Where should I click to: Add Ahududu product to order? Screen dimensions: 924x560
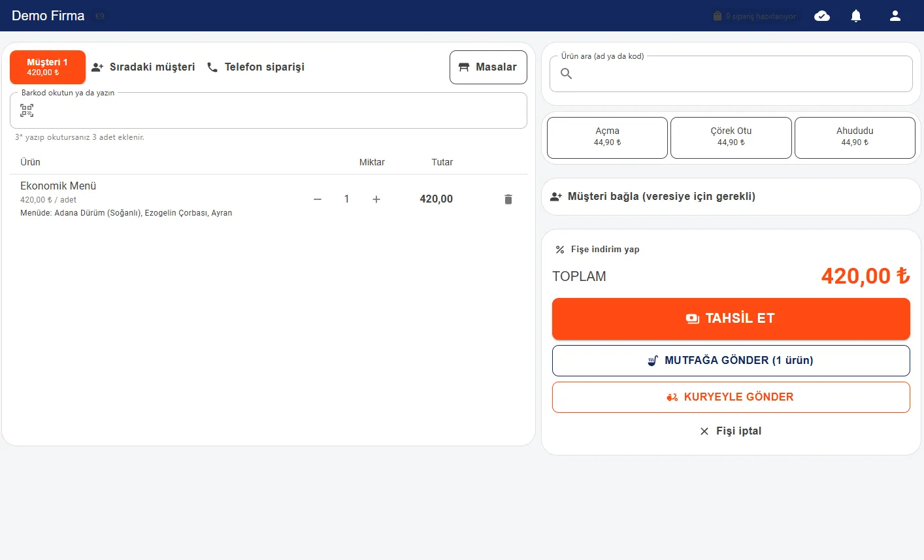(855, 138)
